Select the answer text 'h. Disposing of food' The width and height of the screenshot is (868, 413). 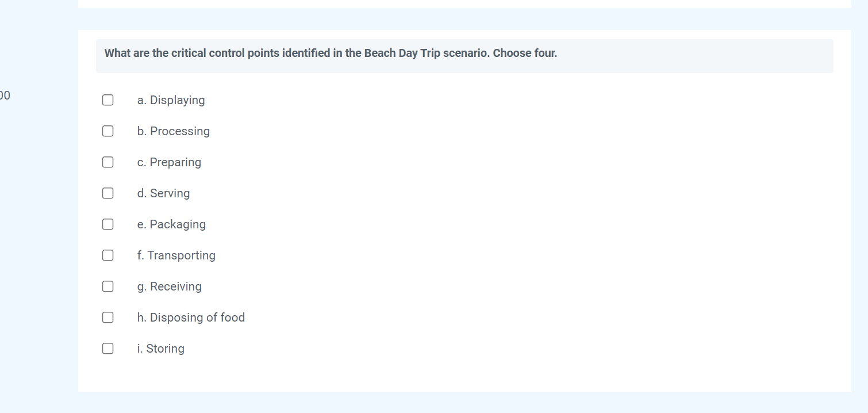pos(191,317)
